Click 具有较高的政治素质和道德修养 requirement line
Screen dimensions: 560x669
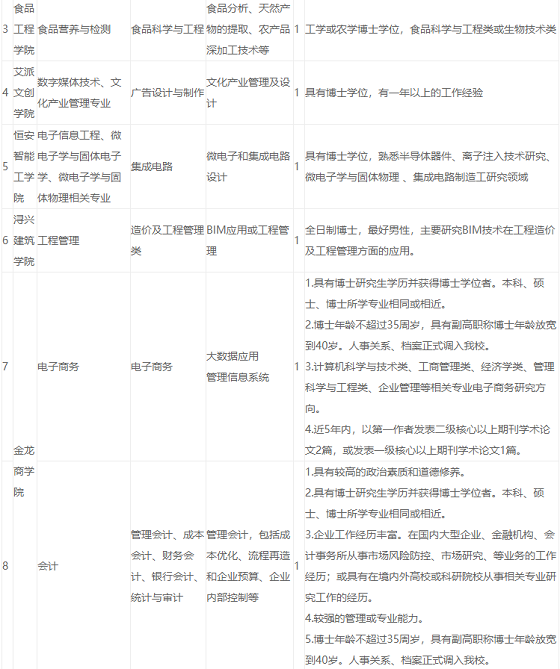tap(386, 472)
